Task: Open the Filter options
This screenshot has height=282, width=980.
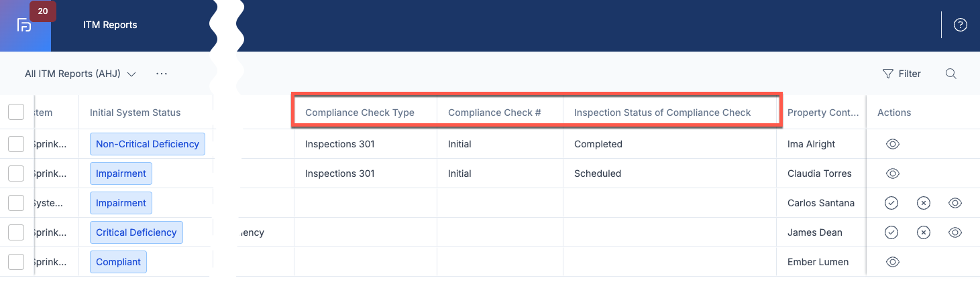Action: [902, 74]
